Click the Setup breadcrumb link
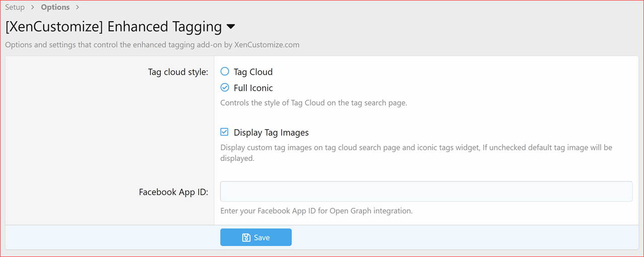The width and height of the screenshot is (644, 257). click(15, 7)
